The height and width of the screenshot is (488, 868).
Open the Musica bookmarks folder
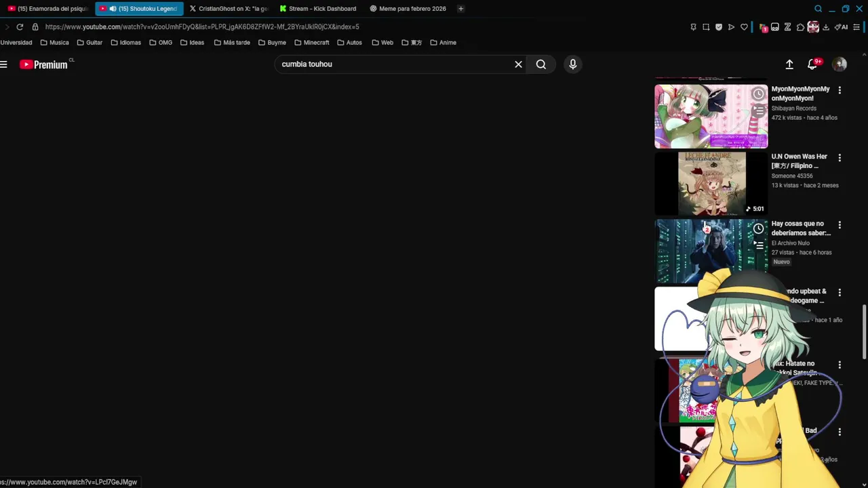click(x=54, y=43)
